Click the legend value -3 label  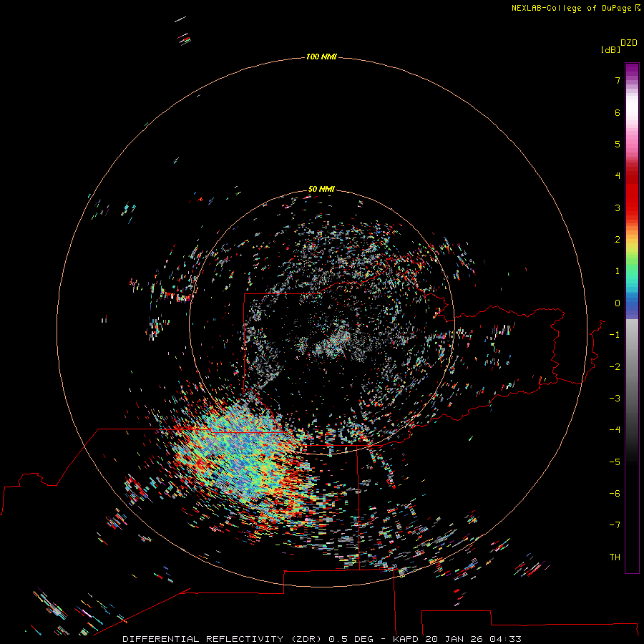[x=615, y=399]
